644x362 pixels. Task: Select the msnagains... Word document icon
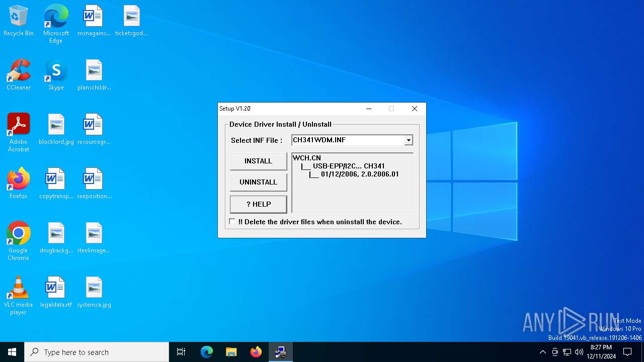pyautogui.click(x=94, y=21)
